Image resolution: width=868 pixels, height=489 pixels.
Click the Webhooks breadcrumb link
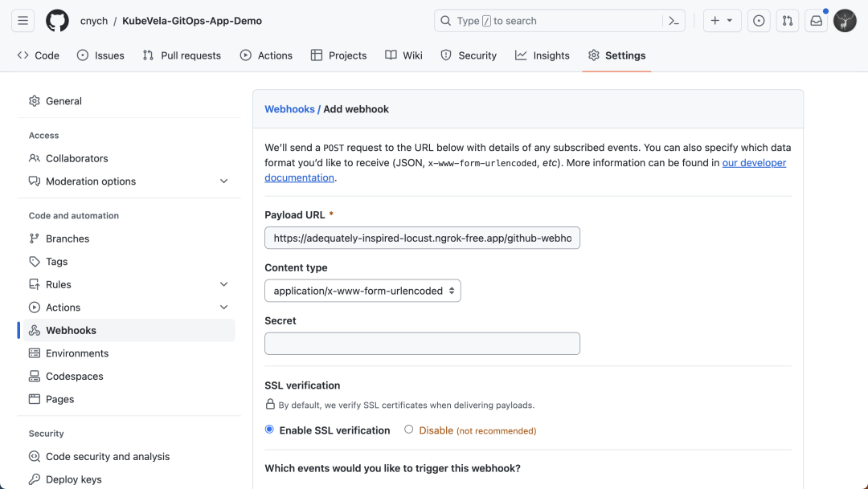(x=289, y=109)
